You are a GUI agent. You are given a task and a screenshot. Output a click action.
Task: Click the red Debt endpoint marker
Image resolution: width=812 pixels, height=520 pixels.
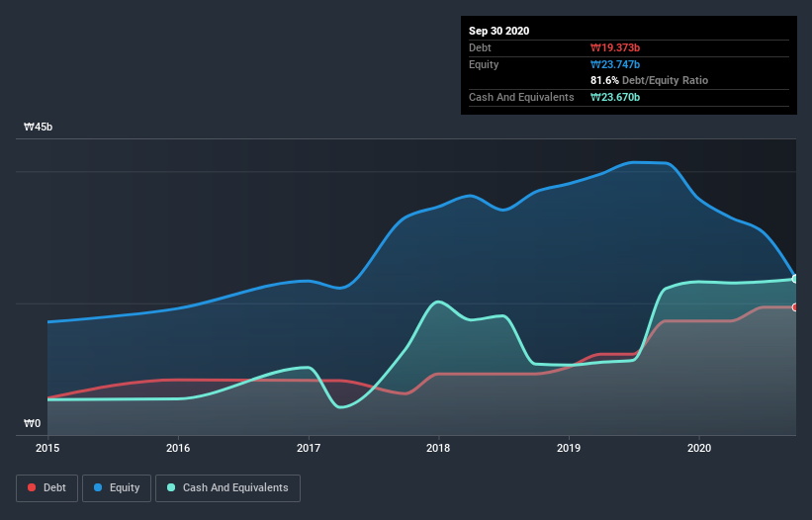795,307
